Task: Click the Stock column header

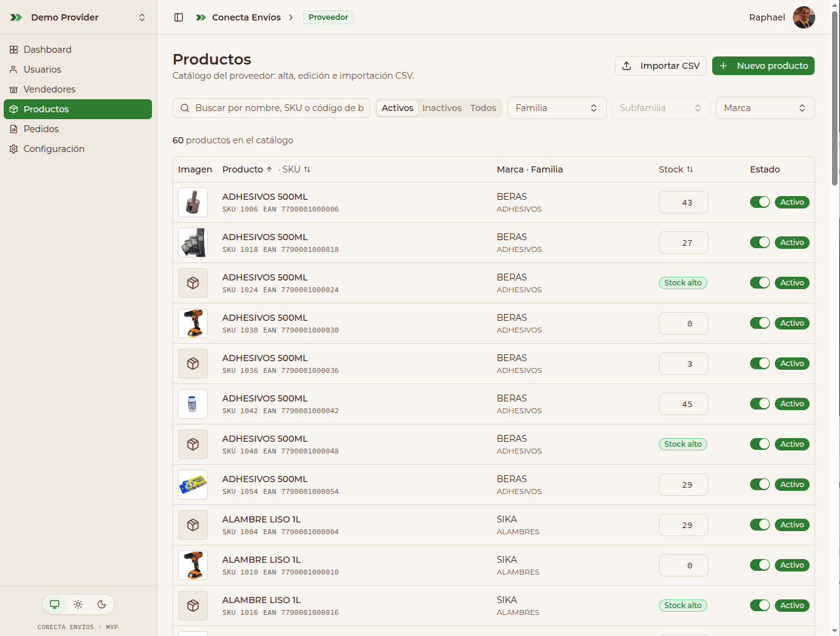Action: pyautogui.click(x=676, y=169)
